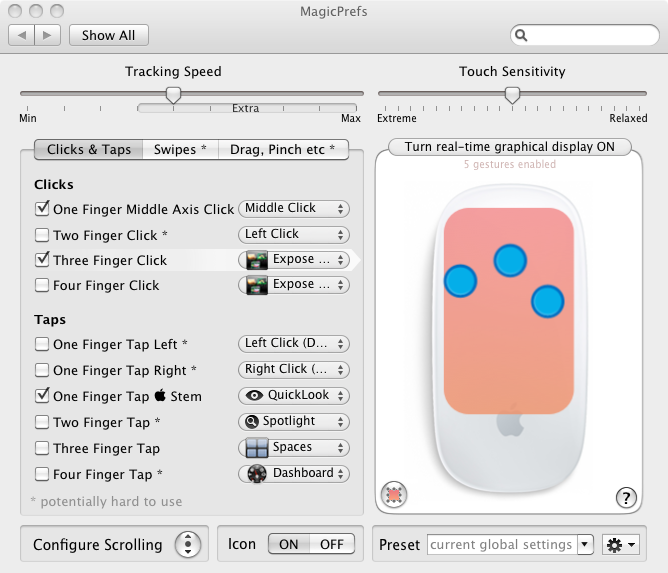Click the Dashboard gauge icon
The width and height of the screenshot is (668, 573).
pos(257,474)
